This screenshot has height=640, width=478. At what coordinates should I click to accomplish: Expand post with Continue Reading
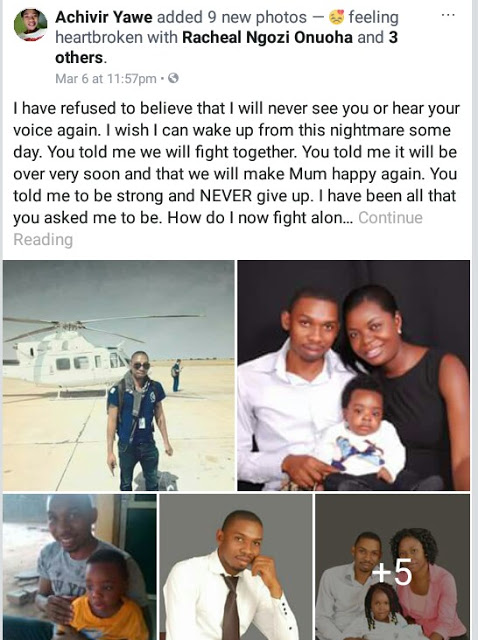[218, 229]
